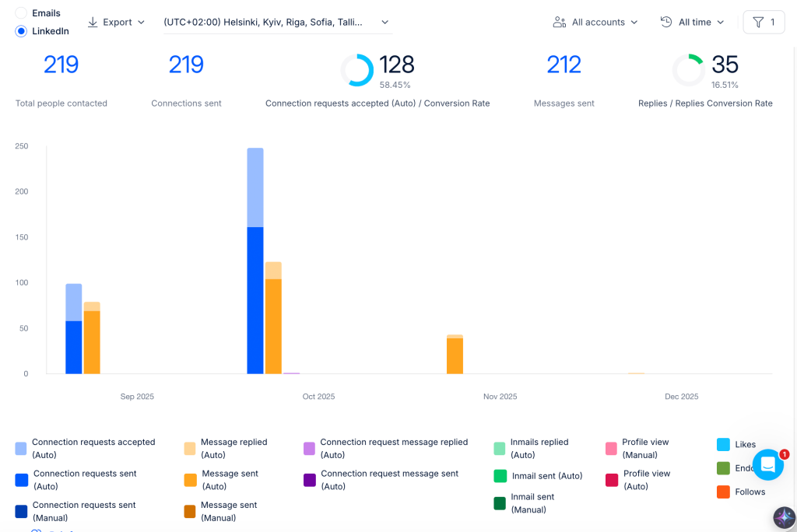797x532 pixels.
Task: Open the chat support bubble
Action: tap(768, 464)
